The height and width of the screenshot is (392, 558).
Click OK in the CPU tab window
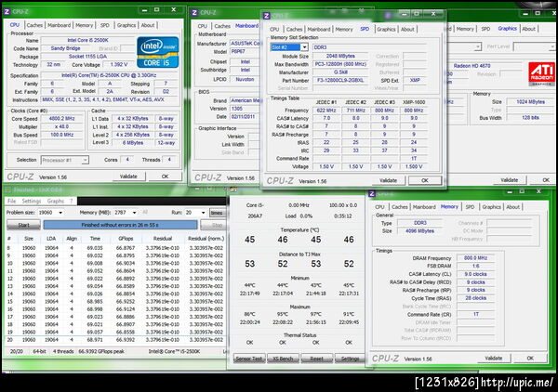tap(165, 176)
